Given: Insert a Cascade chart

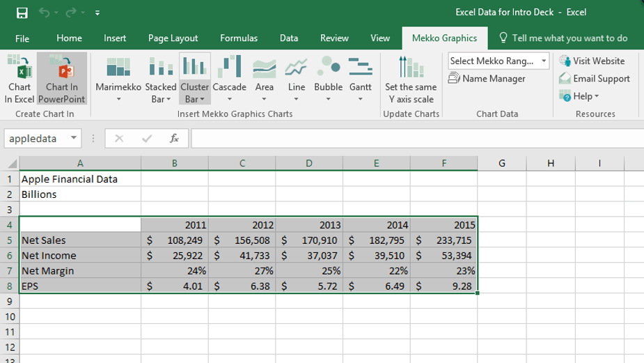Looking at the screenshot, I should 229,78.
